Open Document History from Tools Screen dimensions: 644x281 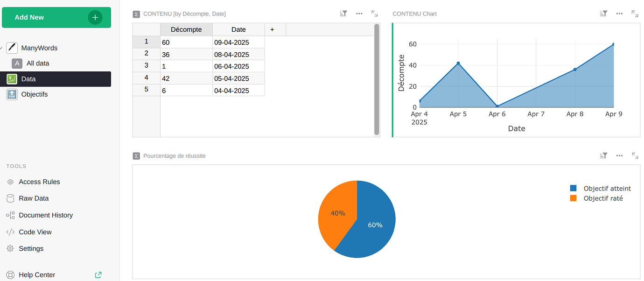pyautogui.click(x=46, y=215)
